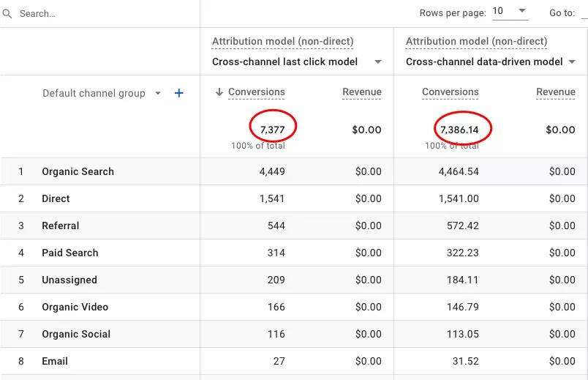This screenshot has width=588, height=380.
Task: Click the 146.79 Organic Video cell
Action: click(x=463, y=307)
